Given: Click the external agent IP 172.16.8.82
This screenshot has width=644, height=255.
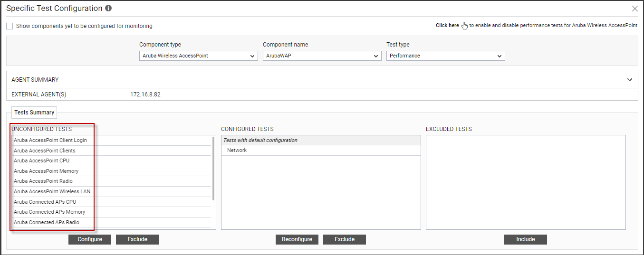Looking at the screenshot, I should tap(145, 94).
